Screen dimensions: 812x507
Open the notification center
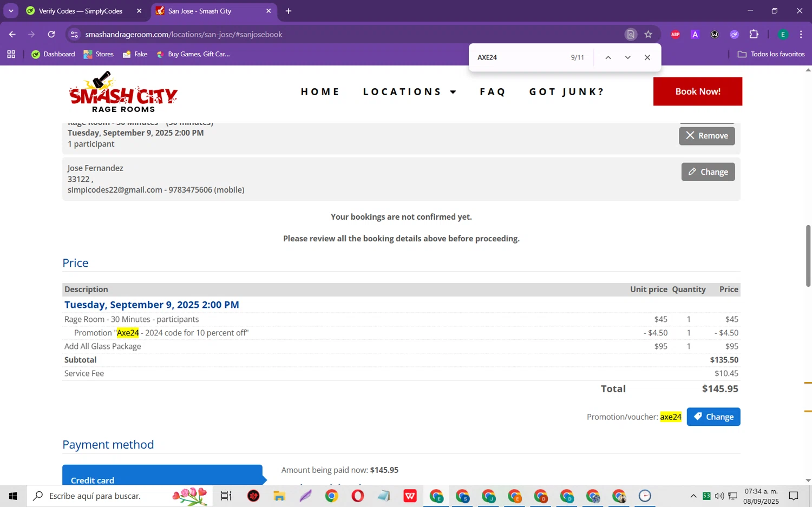794,496
